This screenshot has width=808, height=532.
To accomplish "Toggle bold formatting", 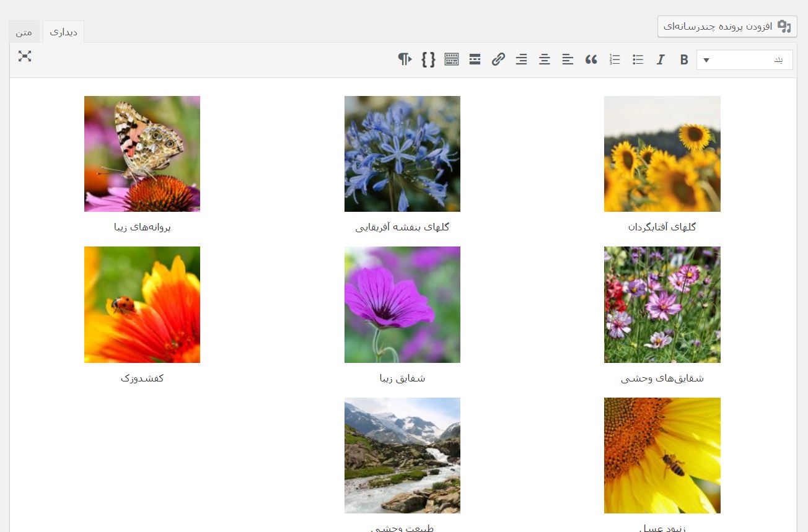I will click(684, 59).
